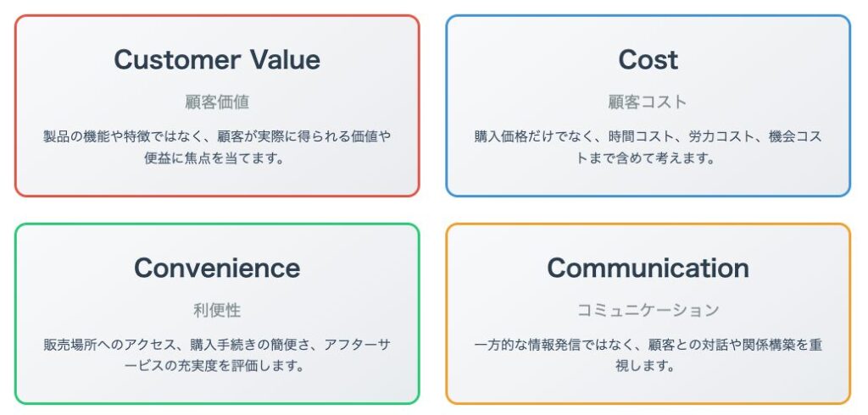Select the orange-bordered Communication card
Image resolution: width=868 pixels, height=415 pixels.
click(x=648, y=313)
